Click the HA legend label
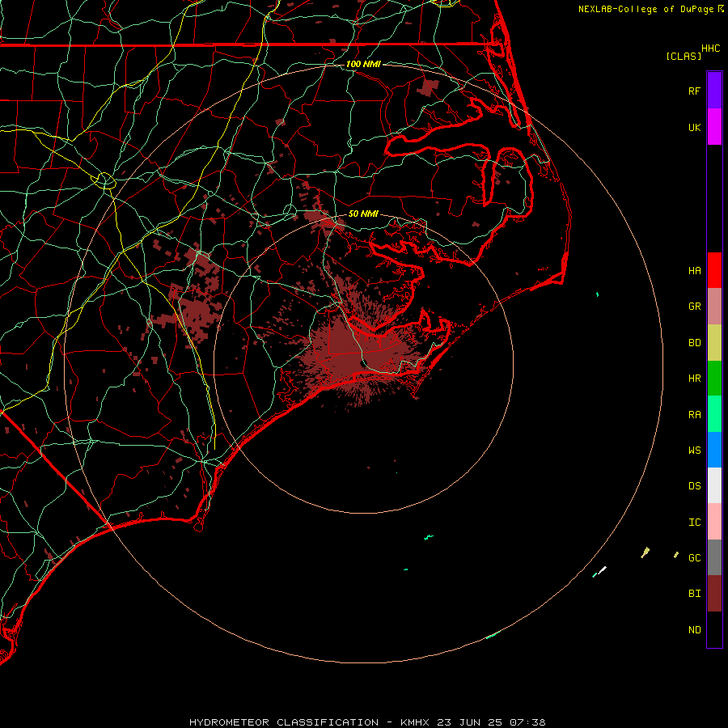Screen dimensions: 728x728 pyautogui.click(x=695, y=271)
